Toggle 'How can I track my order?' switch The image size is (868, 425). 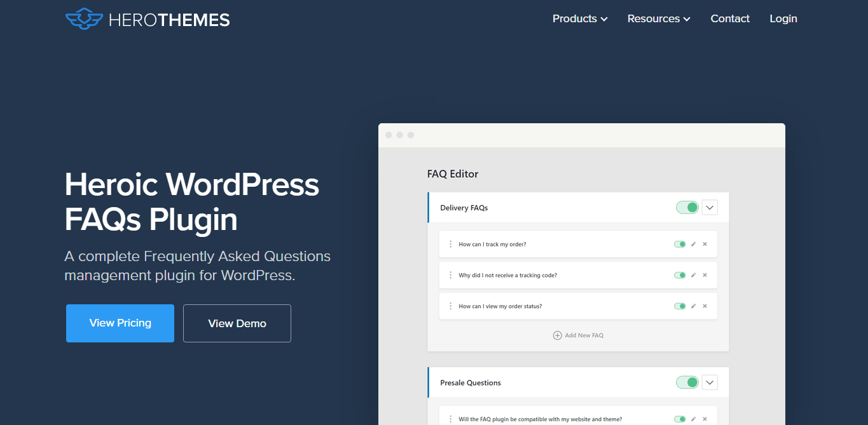[680, 244]
